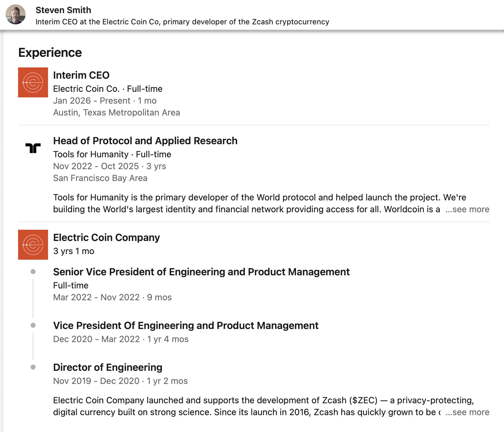Viewport: 504px width, 432px height.
Task: Click the Electric Coin Co. · Full-time company line
Action: click(108, 89)
